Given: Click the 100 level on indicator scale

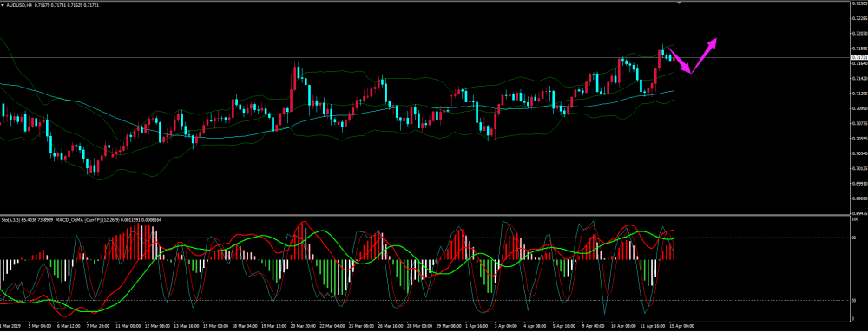Looking at the screenshot, I should click(855, 220).
